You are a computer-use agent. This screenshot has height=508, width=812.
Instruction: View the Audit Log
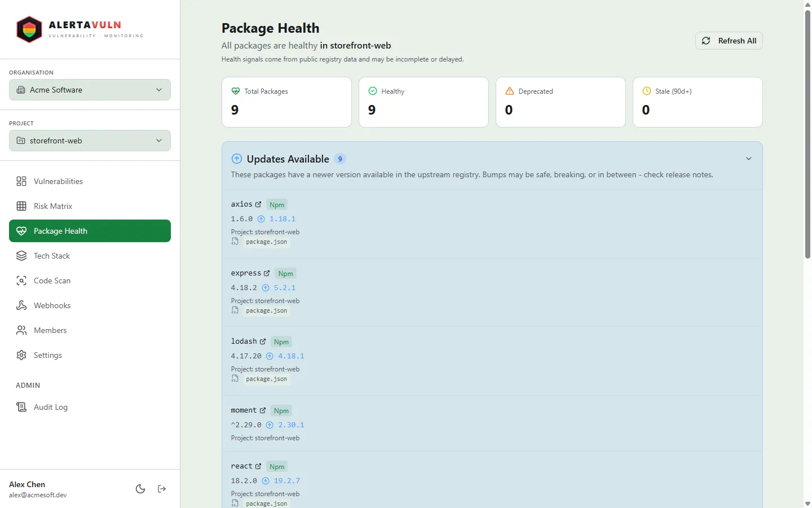tap(90, 407)
